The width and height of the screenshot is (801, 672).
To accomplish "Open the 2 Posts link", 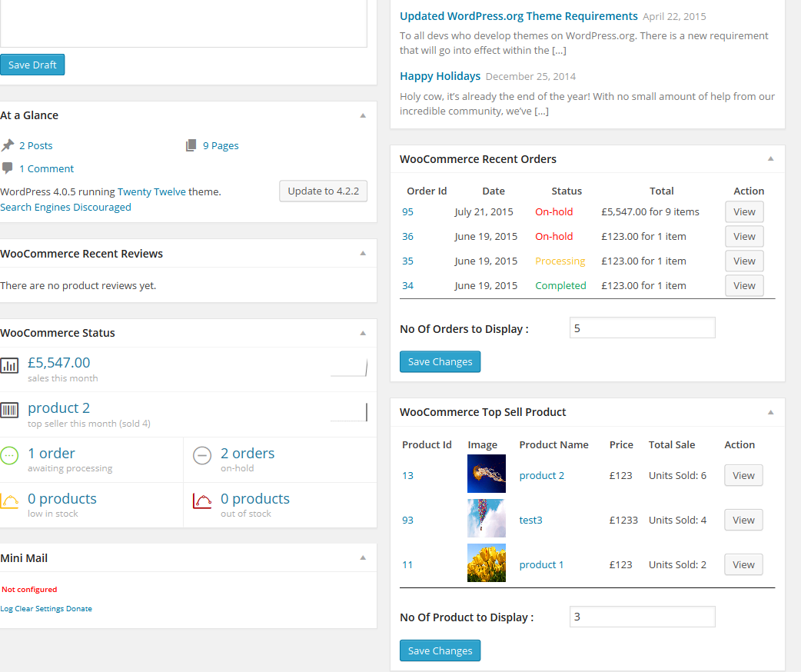I will point(36,145).
